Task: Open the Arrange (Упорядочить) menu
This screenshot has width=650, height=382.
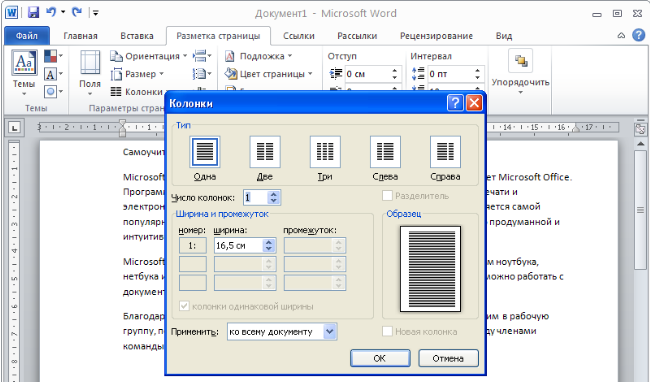Action: pyautogui.click(x=520, y=73)
